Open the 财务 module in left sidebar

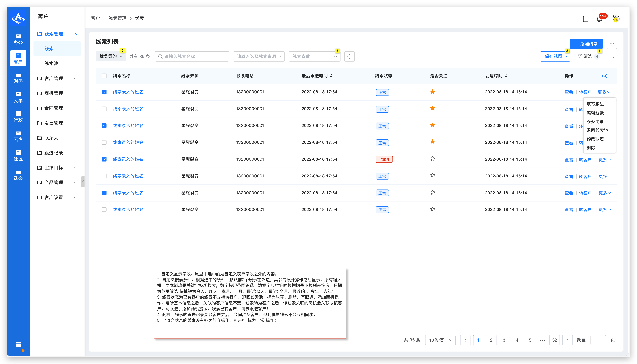click(x=18, y=78)
